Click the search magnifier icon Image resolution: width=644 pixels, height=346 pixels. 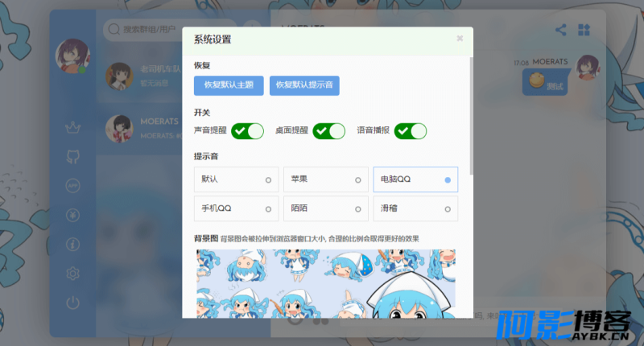tap(114, 29)
